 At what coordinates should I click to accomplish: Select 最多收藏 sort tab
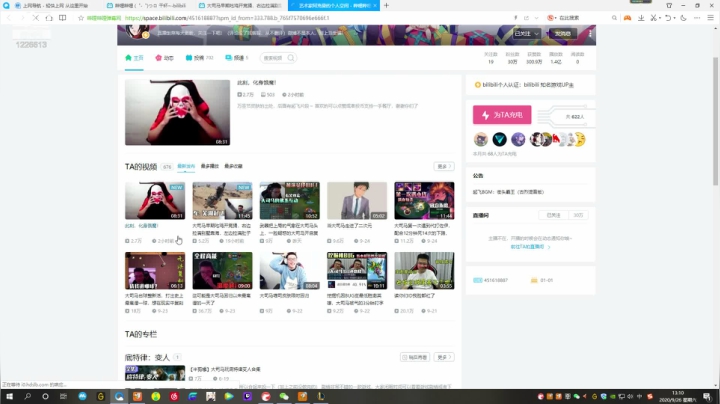(233, 166)
